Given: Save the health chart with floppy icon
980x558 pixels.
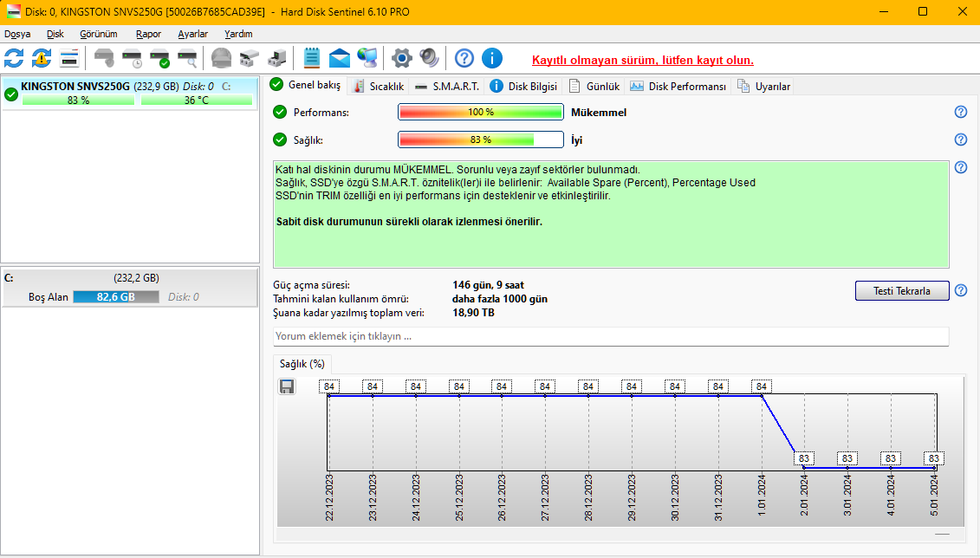Looking at the screenshot, I should coord(287,386).
